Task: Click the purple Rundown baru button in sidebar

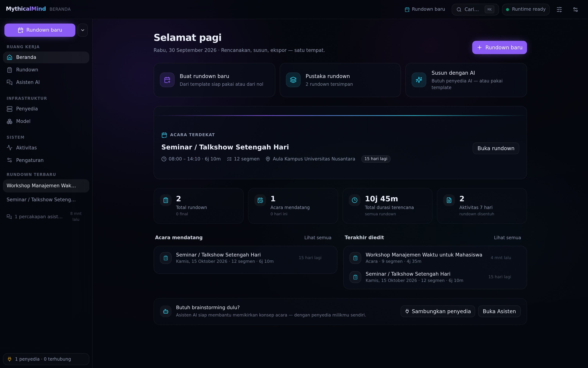Action: tap(40, 30)
